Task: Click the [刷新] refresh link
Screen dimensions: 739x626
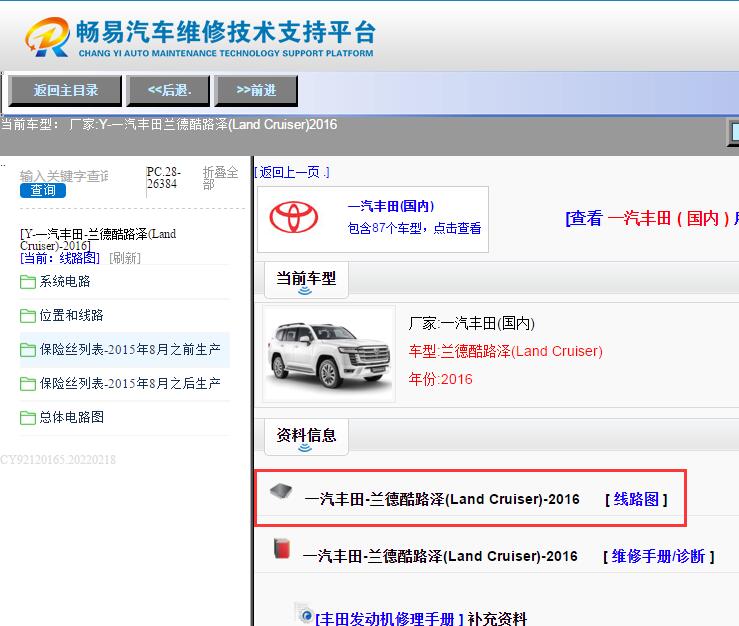Action: [x=125, y=258]
